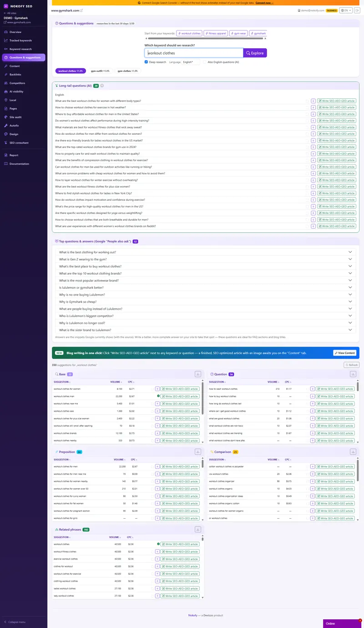Focus the keyword research input field

[x=194, y=53]
